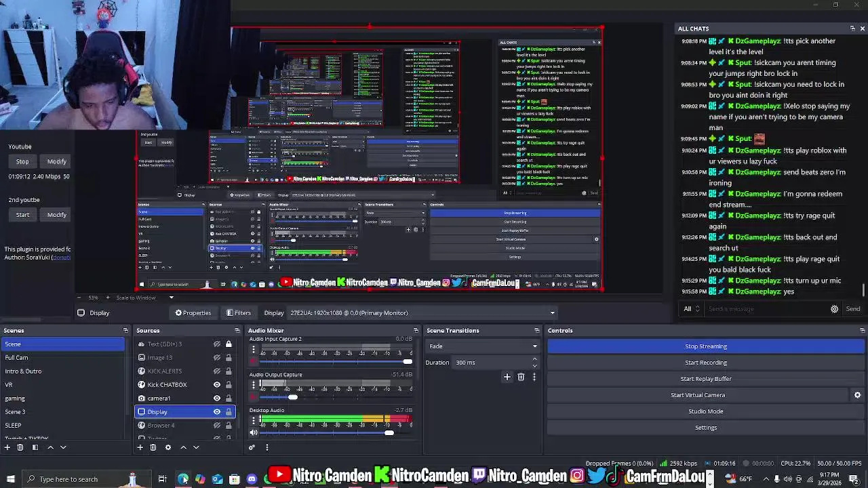Enable Studio Mode
Image resolution: width=868 pixels, height=488 pixels.
(705, 411)
